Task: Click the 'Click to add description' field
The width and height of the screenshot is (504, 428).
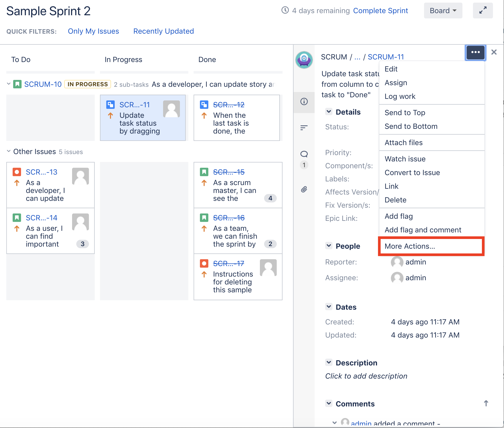Action: tap(366, 376)
